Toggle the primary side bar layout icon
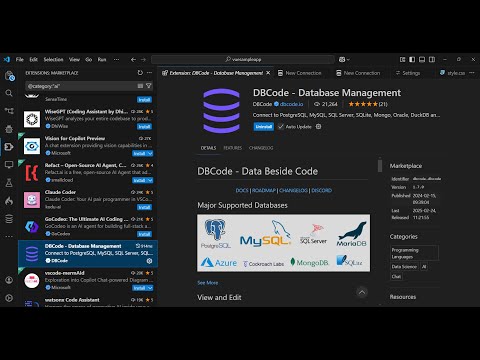The height and width of the screenshot is (360, 480). click(x=412, y=59)
